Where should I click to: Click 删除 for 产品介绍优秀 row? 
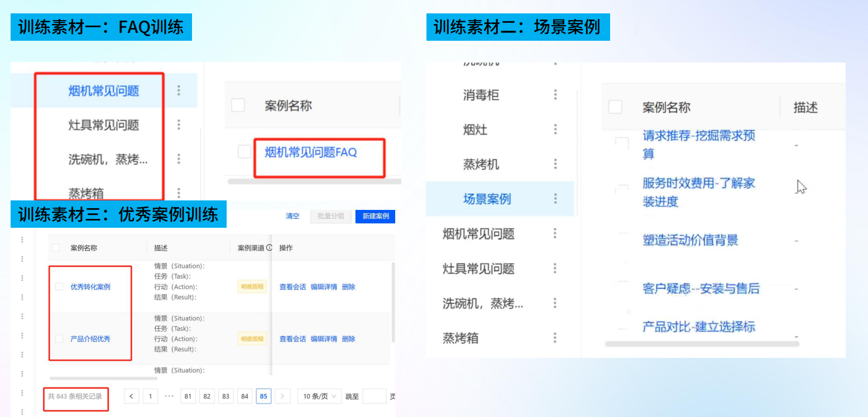(x=348, y=339)
